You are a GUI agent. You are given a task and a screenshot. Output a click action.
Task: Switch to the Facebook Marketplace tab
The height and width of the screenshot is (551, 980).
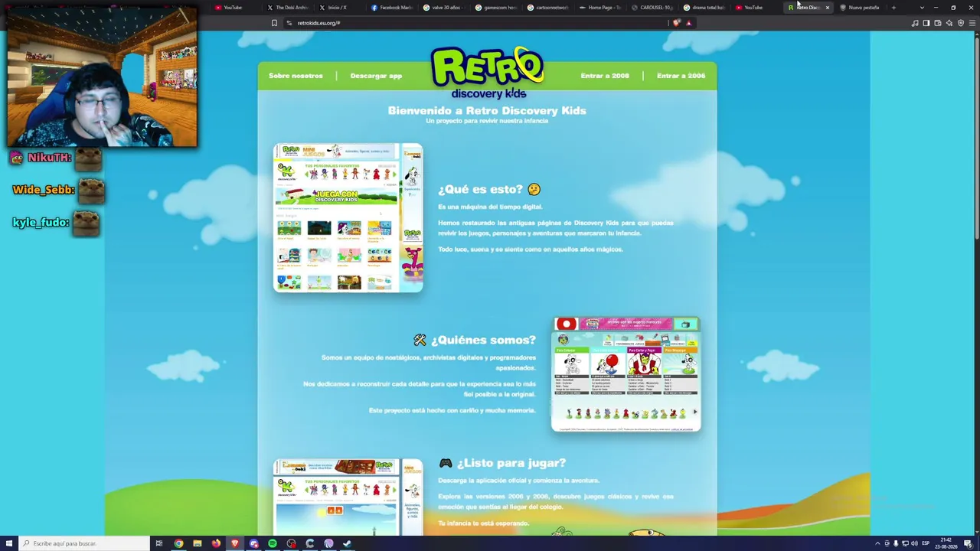(391, 8)
